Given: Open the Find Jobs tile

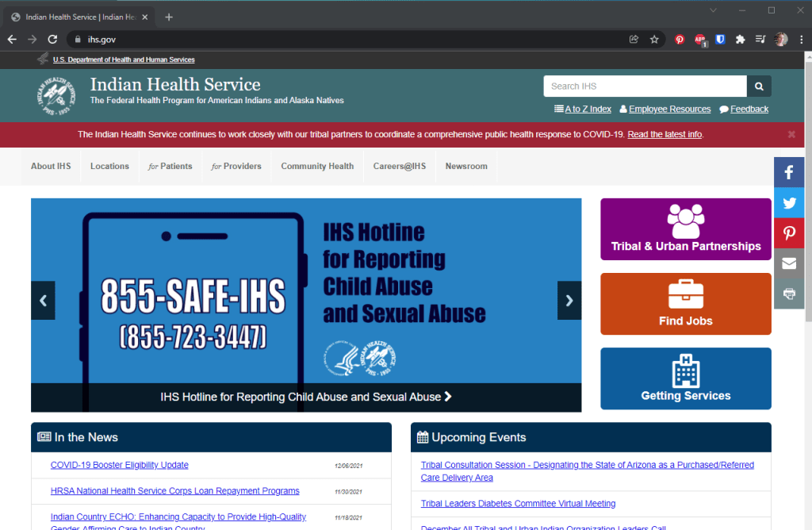Looking at the screenshot, I should point(685,304).
